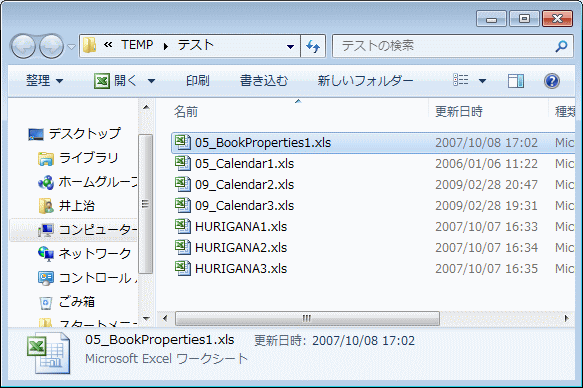Screen dimensions: 583x388
Task: Select デスクトップ in the navigation pane
Action: pyautogui.click(x=85, y=133)
